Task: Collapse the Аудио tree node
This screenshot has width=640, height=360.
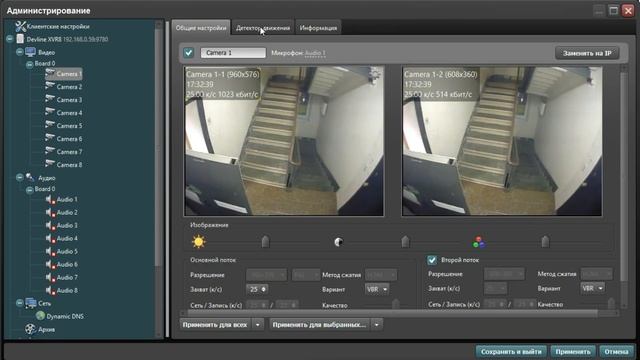Action: [19, 178]
